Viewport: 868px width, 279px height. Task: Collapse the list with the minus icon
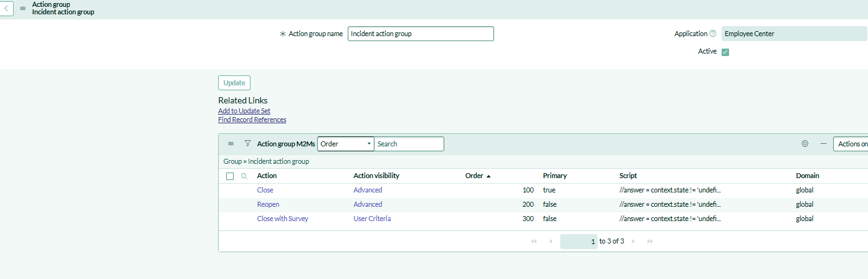pos(823,144)
